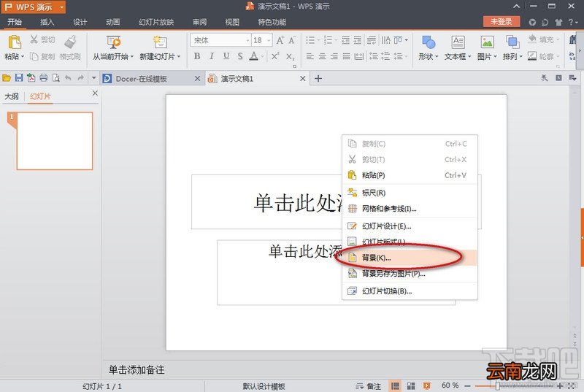Click the Arrange icon
584x392 pixels.
click(512, 42)
